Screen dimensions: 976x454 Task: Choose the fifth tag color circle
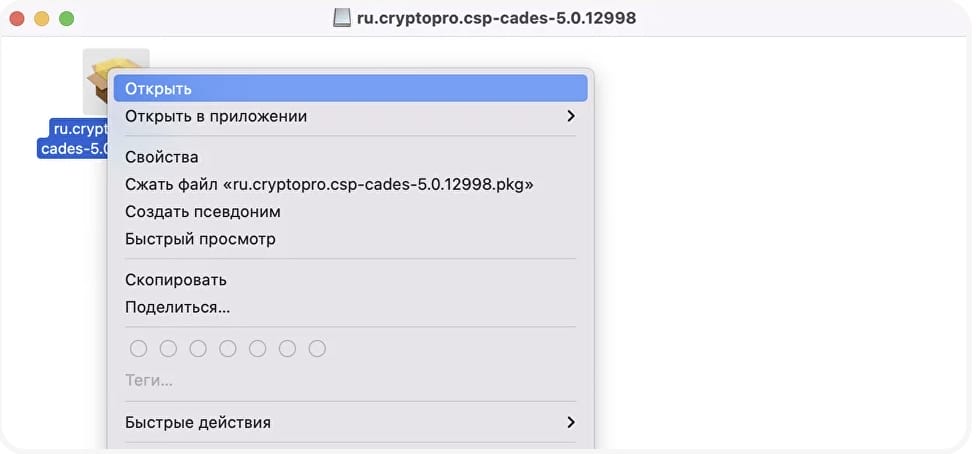tap(258, 349)
